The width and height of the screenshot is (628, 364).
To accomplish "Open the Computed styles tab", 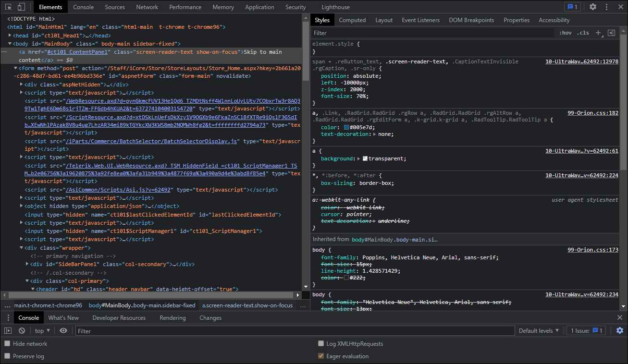I will (352, 20).
